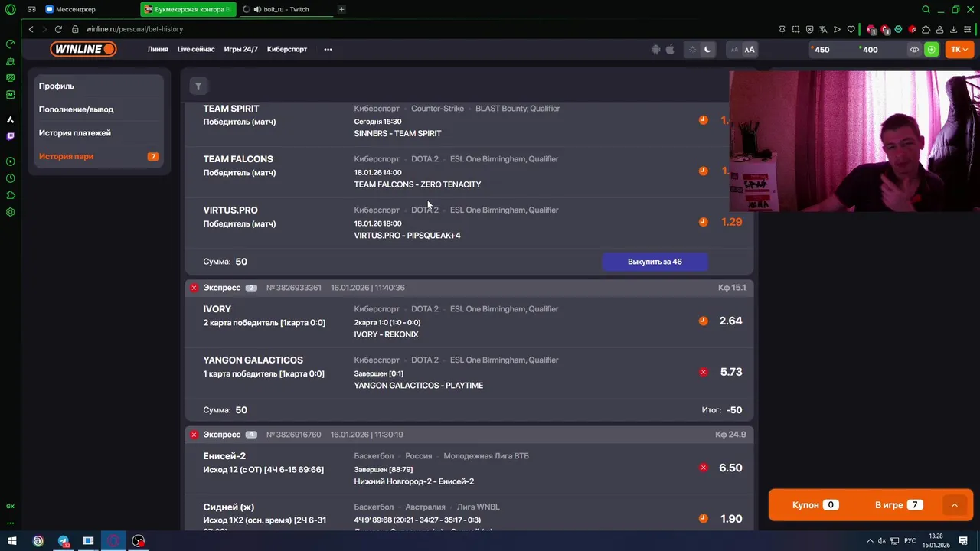980x551 pixels.
Task: Click the Winline logo
Action: pyautogui.click(x=83, y=49)
